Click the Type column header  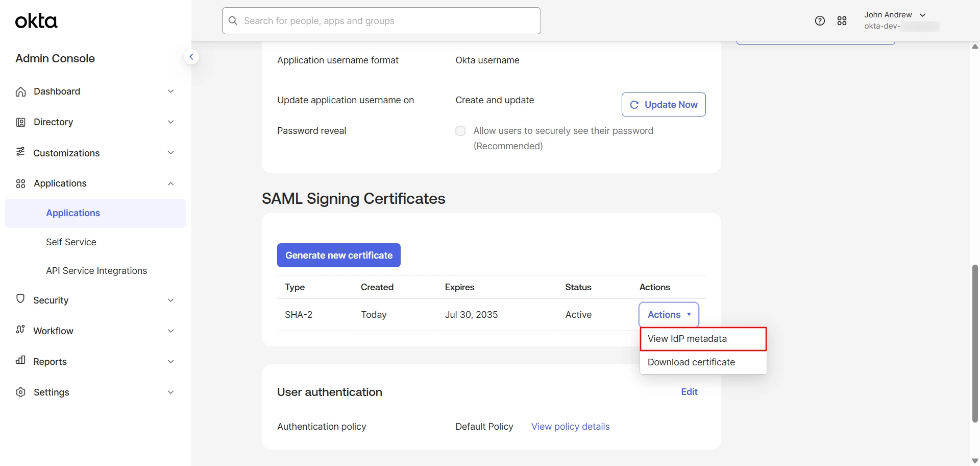(295, 287)
